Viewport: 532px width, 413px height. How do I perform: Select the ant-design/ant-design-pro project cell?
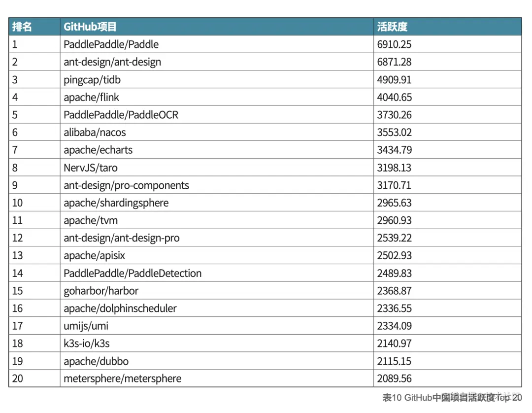point(217,238)
